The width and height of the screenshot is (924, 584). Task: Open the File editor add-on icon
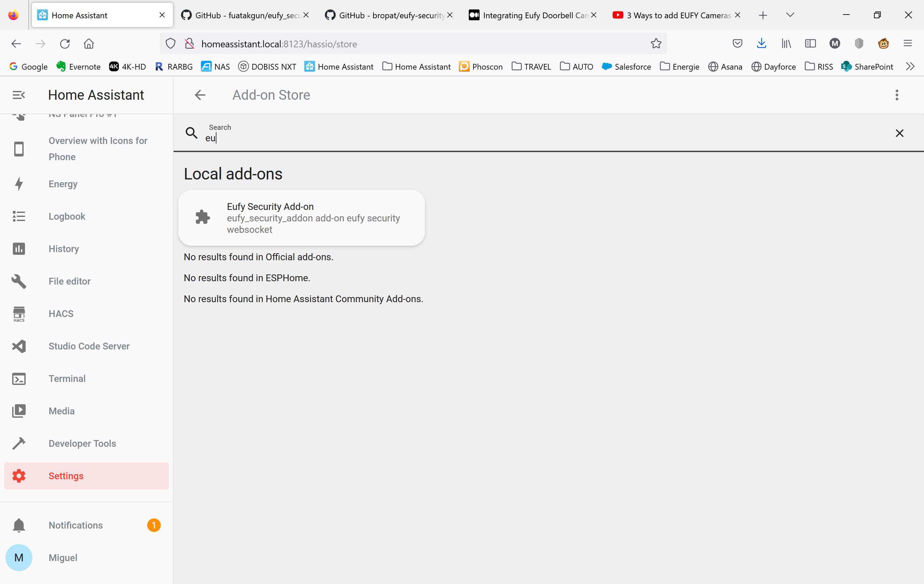click(19, 281)
